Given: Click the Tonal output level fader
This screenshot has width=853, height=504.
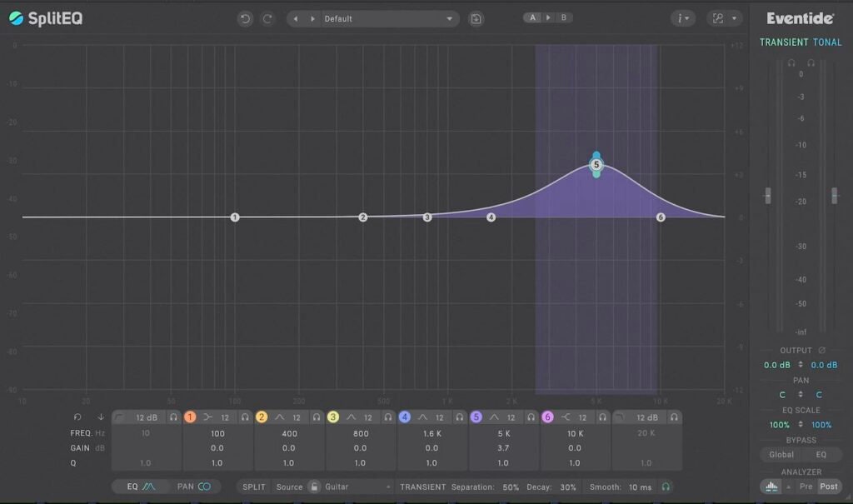Looking at the screenshot, I should tap(835, 196).
